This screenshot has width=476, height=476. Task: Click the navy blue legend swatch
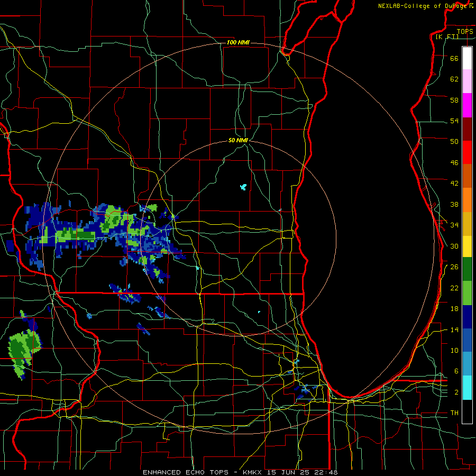point(467,317)
